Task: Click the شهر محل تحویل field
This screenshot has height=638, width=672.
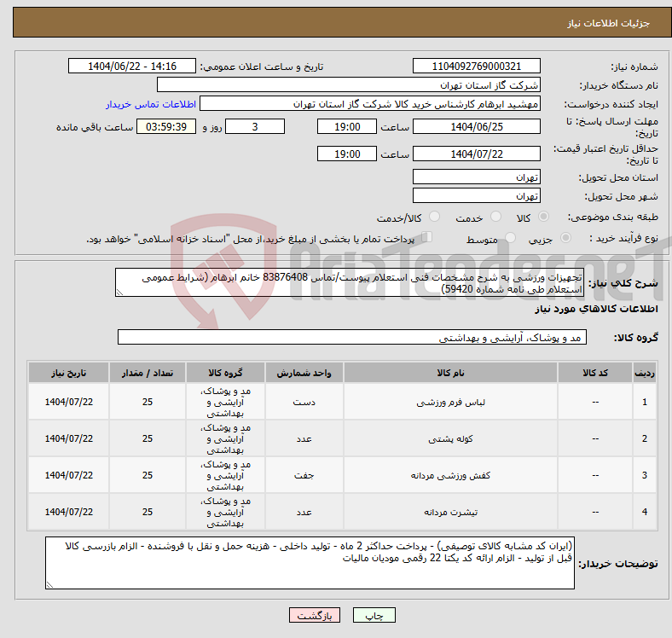Action: click(476, 195)
